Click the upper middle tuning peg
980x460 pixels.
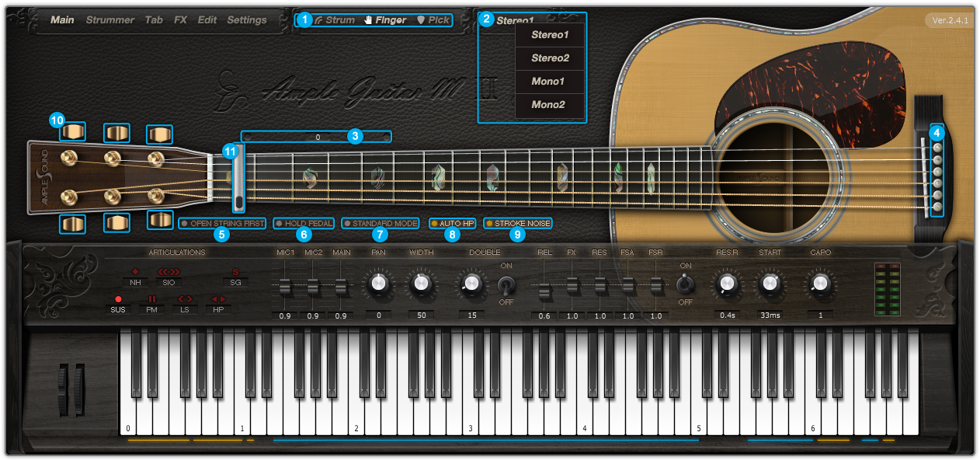coord(116,134)
